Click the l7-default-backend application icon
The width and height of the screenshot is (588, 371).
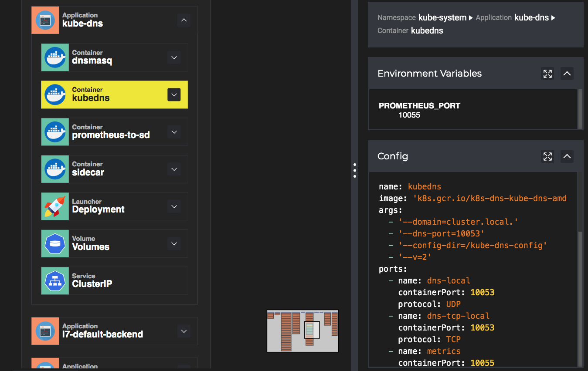point(45,331)
